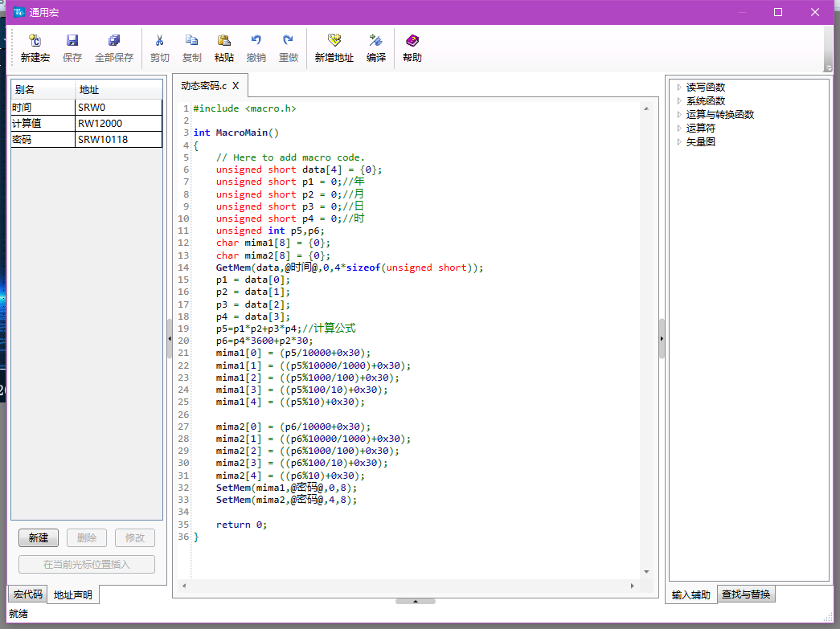Click the 修改 button

(135, 538)
